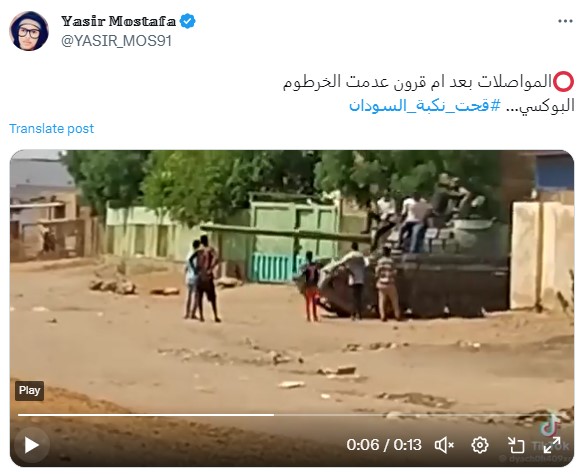This screenshot has width=583, height=474.
Task: Click the TikTok logo watermark
Action: pos(551,426)
